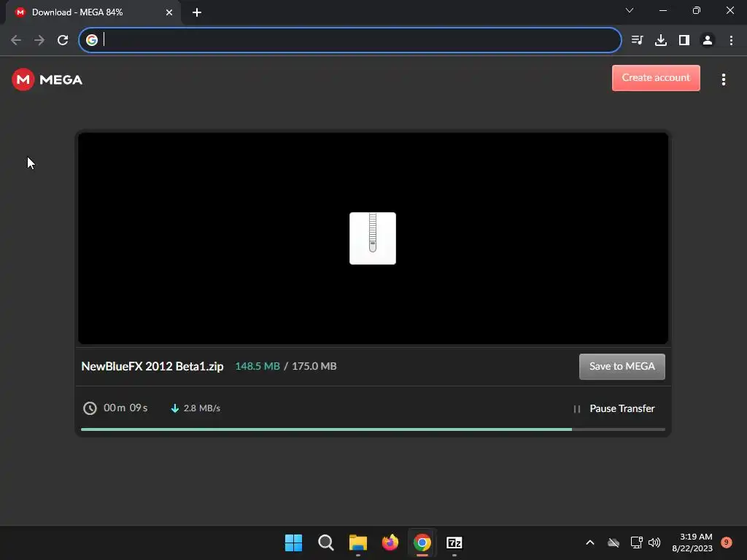The height and width of the screenshot is (560, 747).
Task: Click the file name NewBlueFX 2012 Beta1.zip
Action: pyautogui.click(x=152, y=366)
